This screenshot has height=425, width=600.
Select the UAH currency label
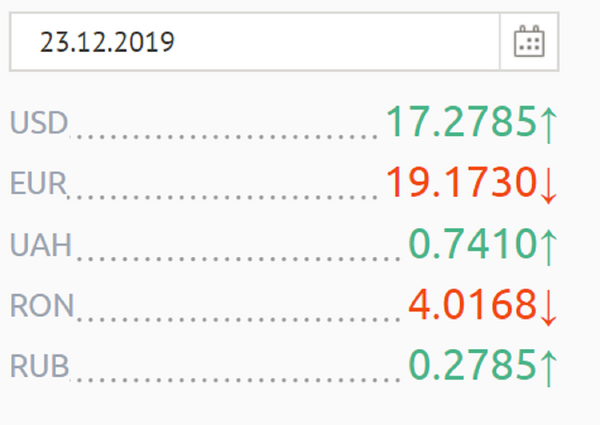point(41,244)
